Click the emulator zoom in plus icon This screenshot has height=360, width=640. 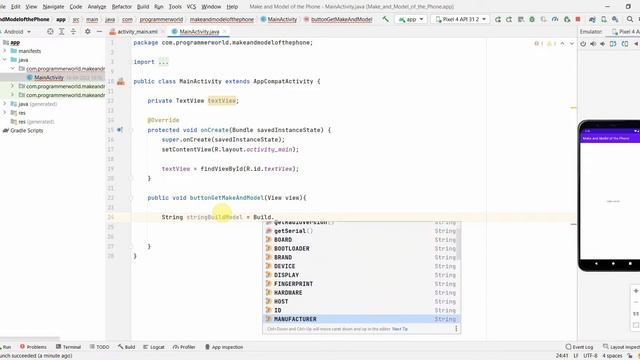pyautogui.click(x=636, y=291)
